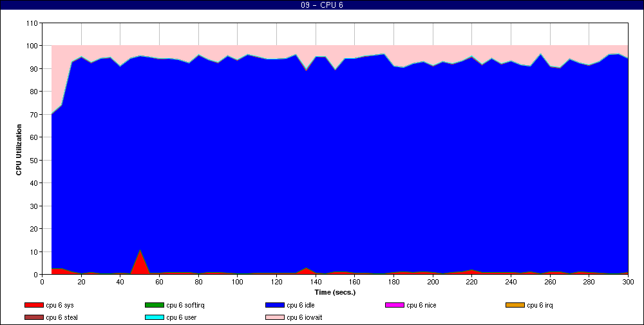Click the '09 - CPU 6' chart title
The width and height of the screenshot is (644, 325).
click(321, 5)
